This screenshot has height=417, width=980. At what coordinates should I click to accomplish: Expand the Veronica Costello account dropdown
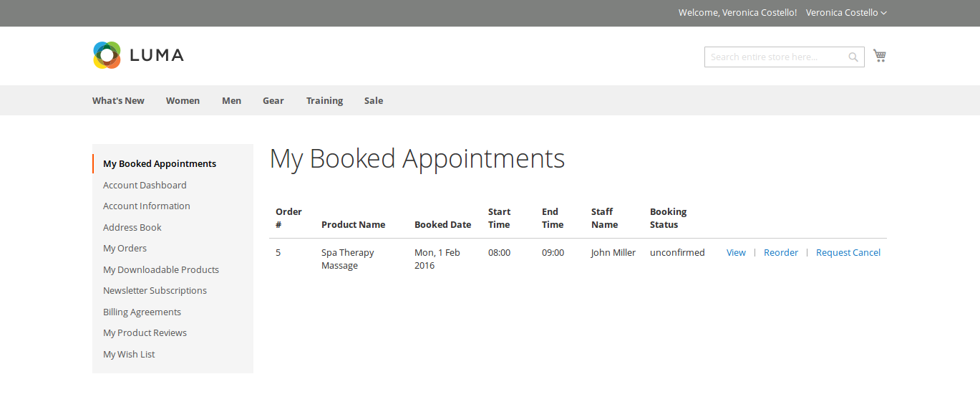846,13
